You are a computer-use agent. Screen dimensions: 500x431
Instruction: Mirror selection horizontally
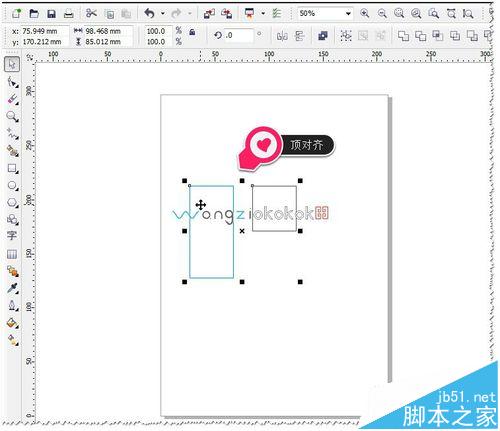[x=282, y=35]
